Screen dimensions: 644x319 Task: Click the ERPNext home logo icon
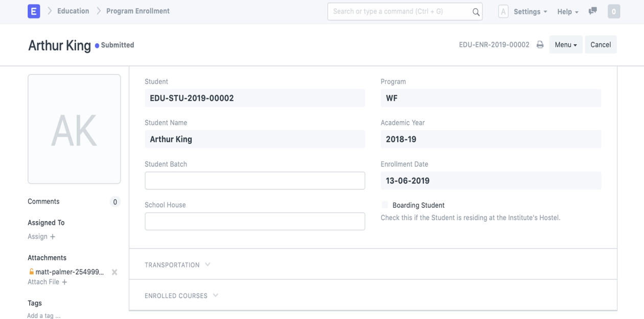click(34, 11)
